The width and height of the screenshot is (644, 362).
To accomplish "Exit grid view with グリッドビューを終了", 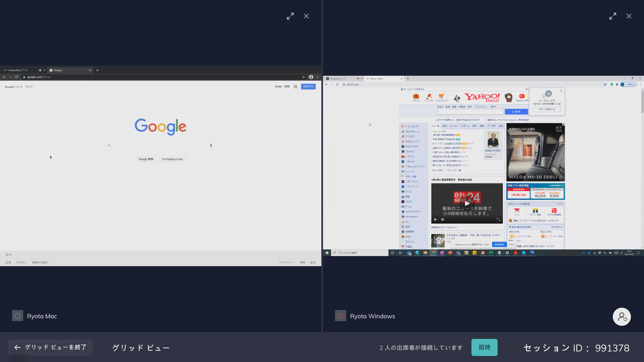I will (50, 347).
